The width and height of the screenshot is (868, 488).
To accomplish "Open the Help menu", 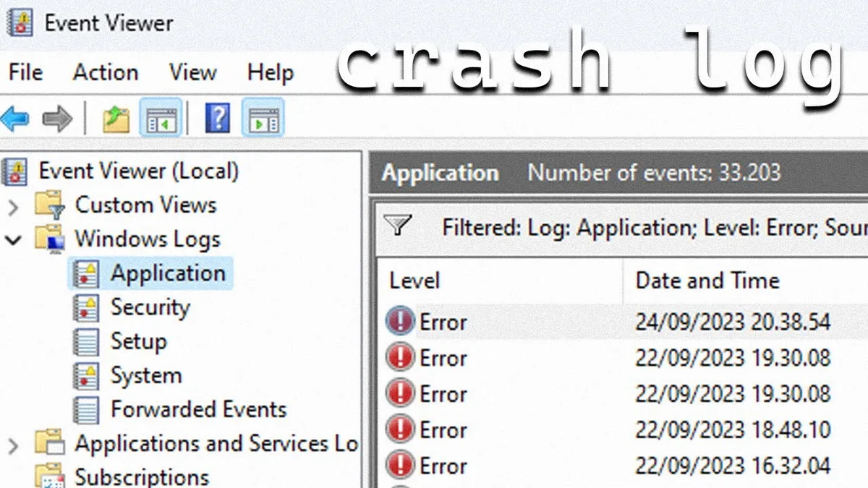I will coord(271,72).
